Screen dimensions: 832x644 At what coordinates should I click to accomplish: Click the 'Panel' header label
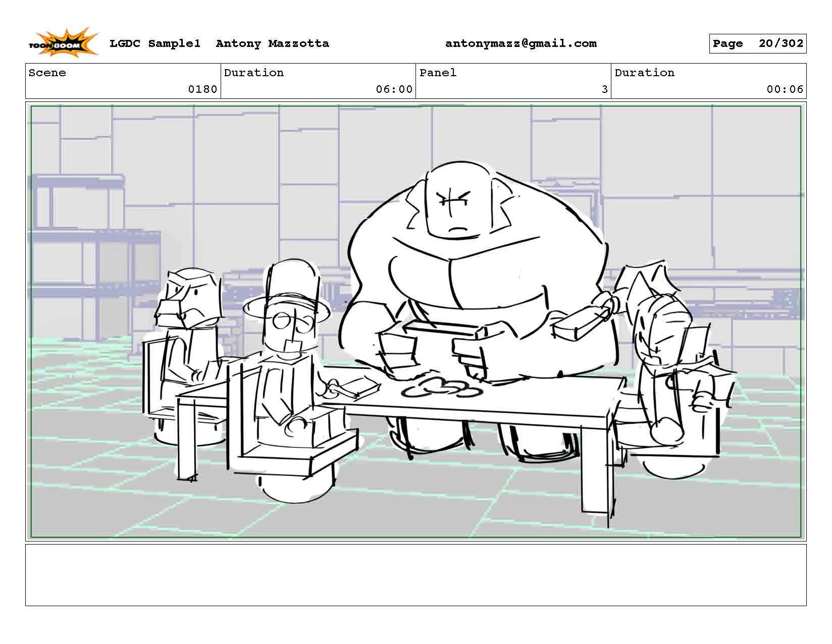click(438, 73)
